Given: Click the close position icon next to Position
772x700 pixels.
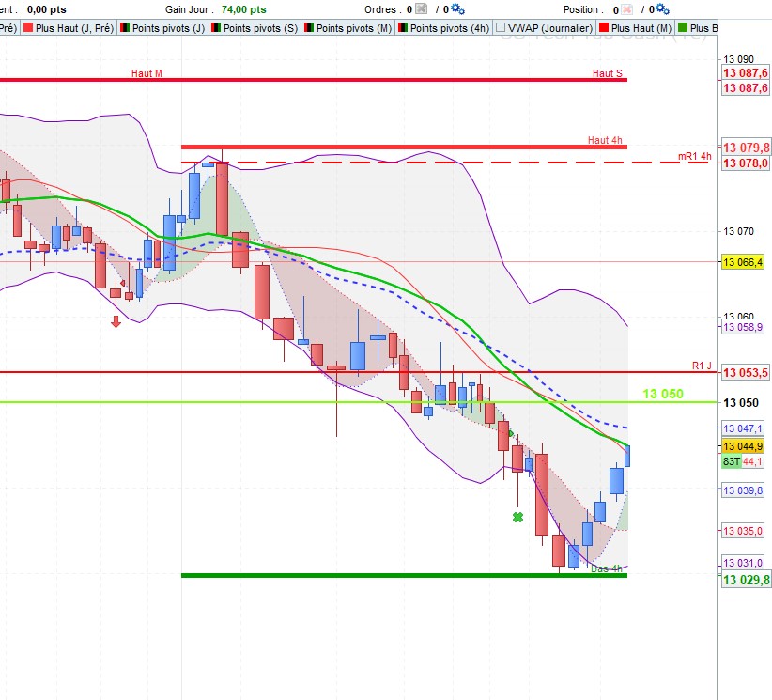Looking at the screenshot, I should [626, 9].
